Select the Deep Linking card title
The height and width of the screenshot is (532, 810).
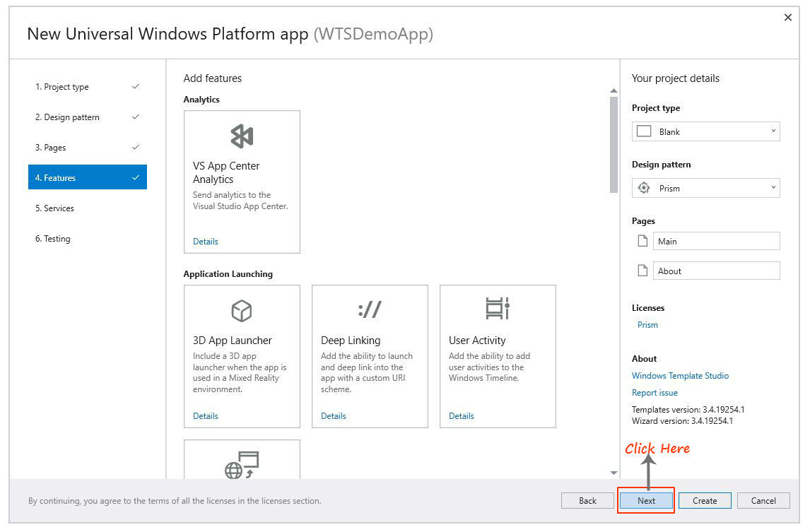point(351,341)
